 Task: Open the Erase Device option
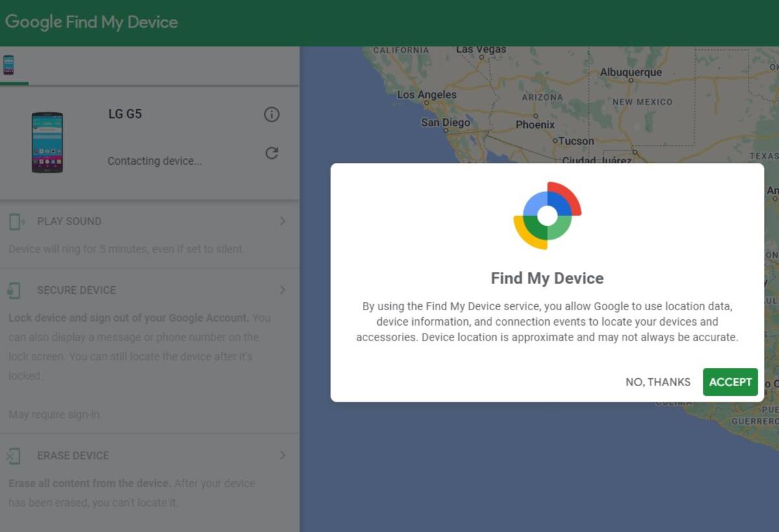coord(73,456)
